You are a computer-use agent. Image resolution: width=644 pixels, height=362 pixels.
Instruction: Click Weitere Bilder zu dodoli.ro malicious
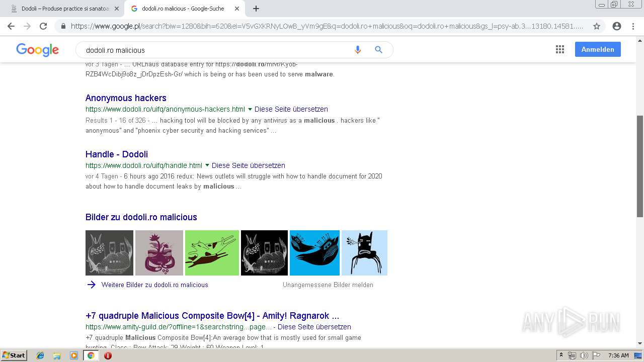point(154,285)
